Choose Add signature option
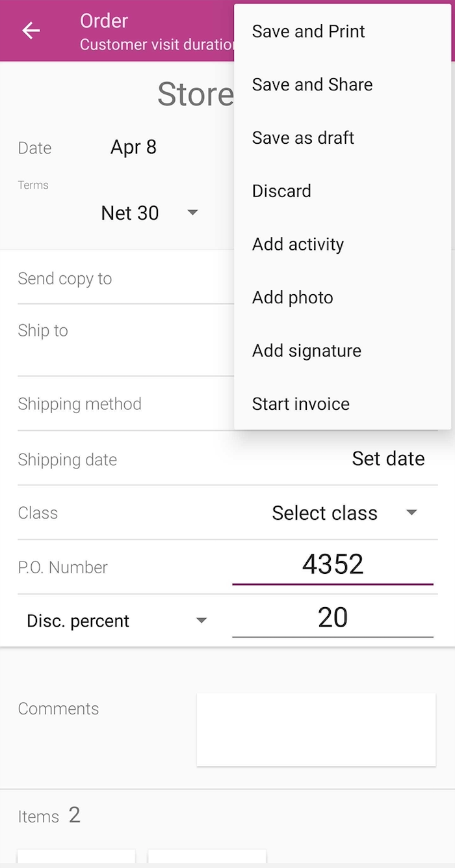Screen dimensions: 455x868 coord(306,351)
